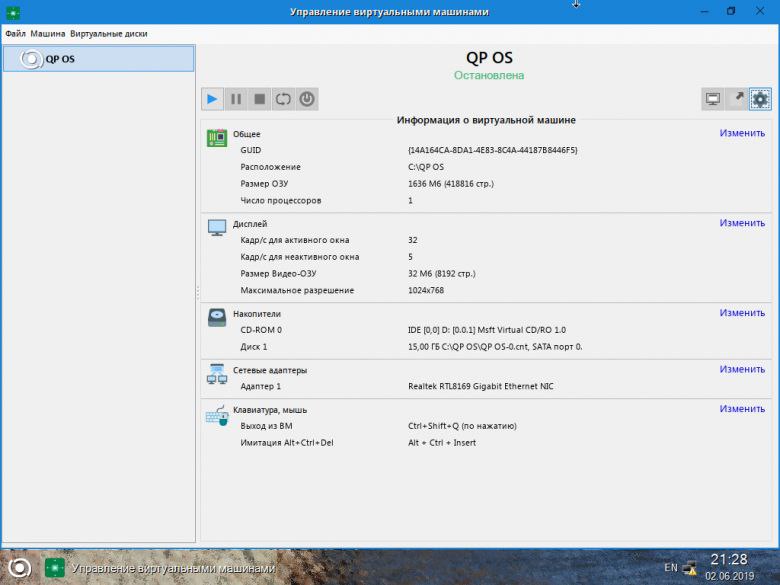Click Управление виртуальными машинами taskbar item
The width and height of the screenshot is (780, 585).
159,568
